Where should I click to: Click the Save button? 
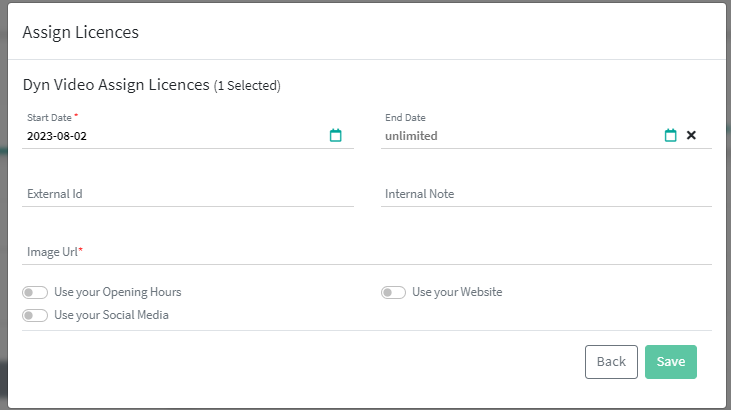point(670,362)
